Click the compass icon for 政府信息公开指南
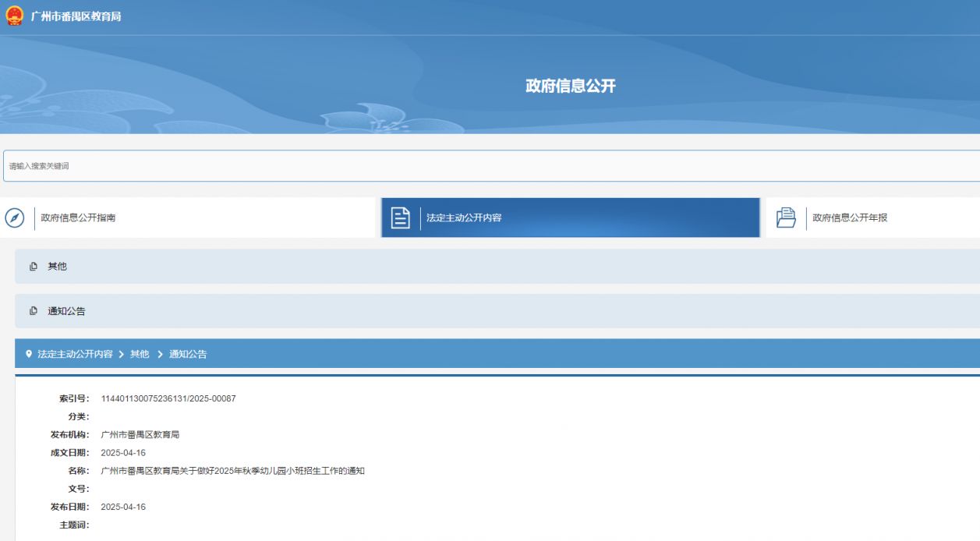 pyautogui.click(x=14, y=217)
